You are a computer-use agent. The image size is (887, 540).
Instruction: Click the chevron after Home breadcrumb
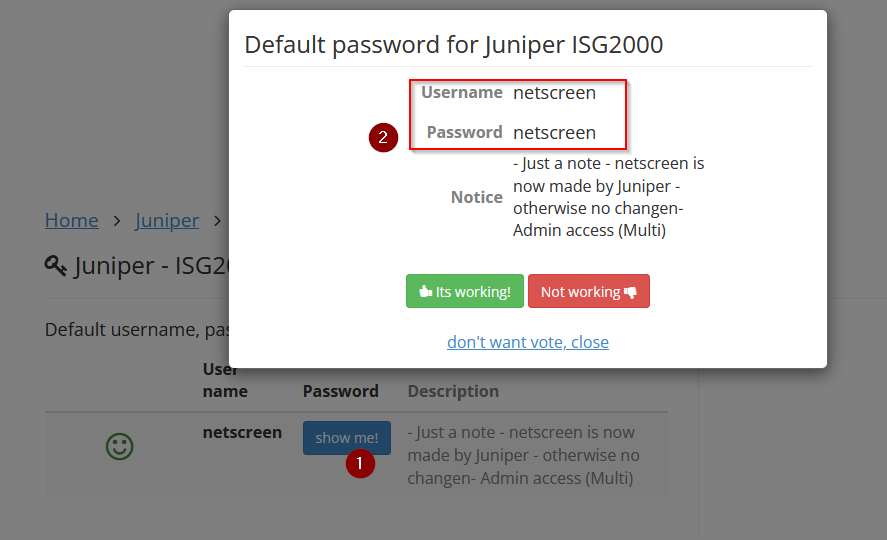[x=117, y=221]
